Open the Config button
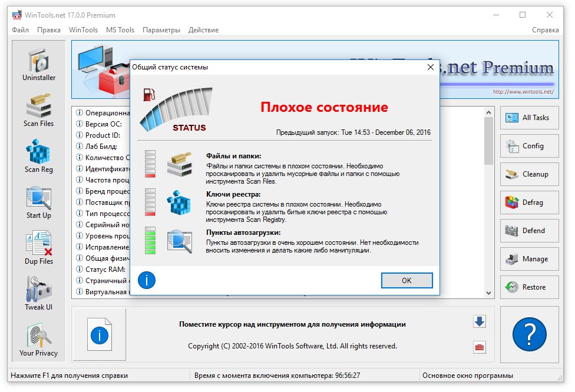This screenshot has height=392, width=575. click(x=529, y=146)
